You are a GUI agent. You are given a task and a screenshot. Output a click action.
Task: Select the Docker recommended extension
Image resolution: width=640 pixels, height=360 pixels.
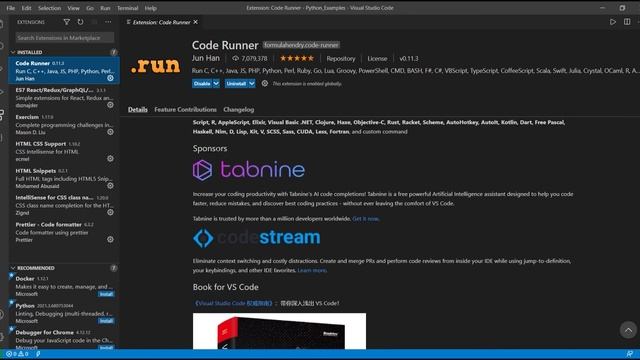pyautogui.click(x=64, y=286)
